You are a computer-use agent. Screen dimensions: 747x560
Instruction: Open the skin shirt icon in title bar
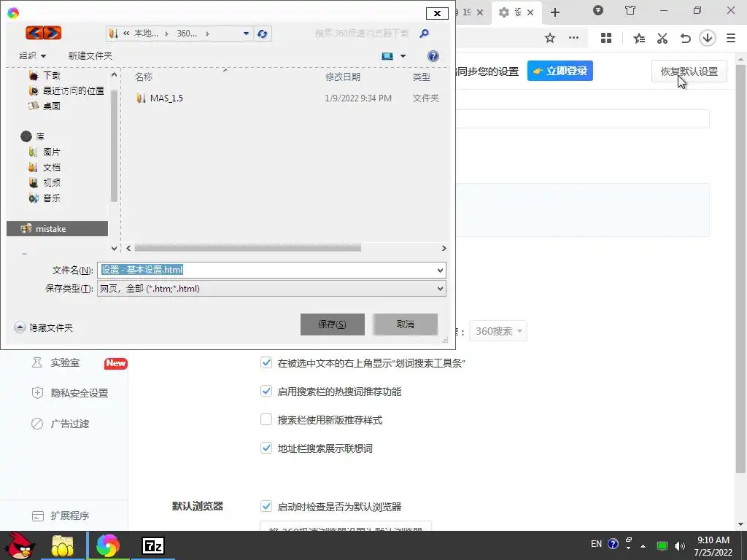coord(630,10)
